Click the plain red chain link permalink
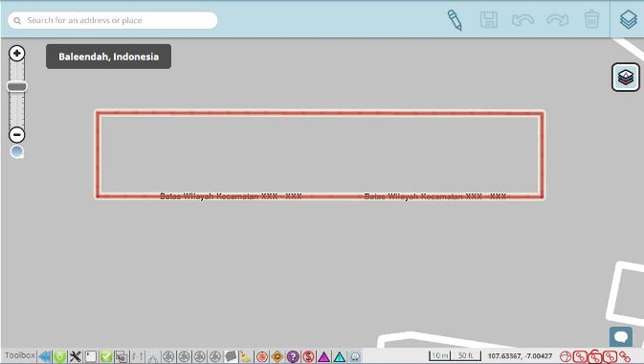Screen dimensions: 644x364 point(625,356)
